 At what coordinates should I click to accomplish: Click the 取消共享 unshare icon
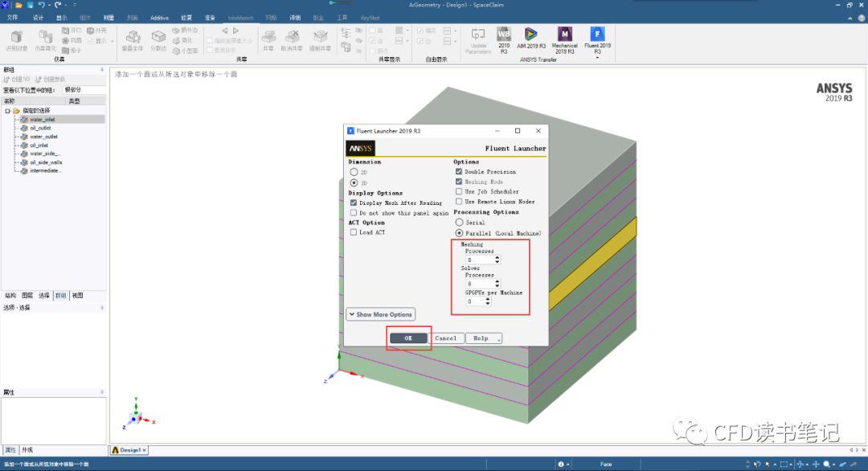point(292,37)
